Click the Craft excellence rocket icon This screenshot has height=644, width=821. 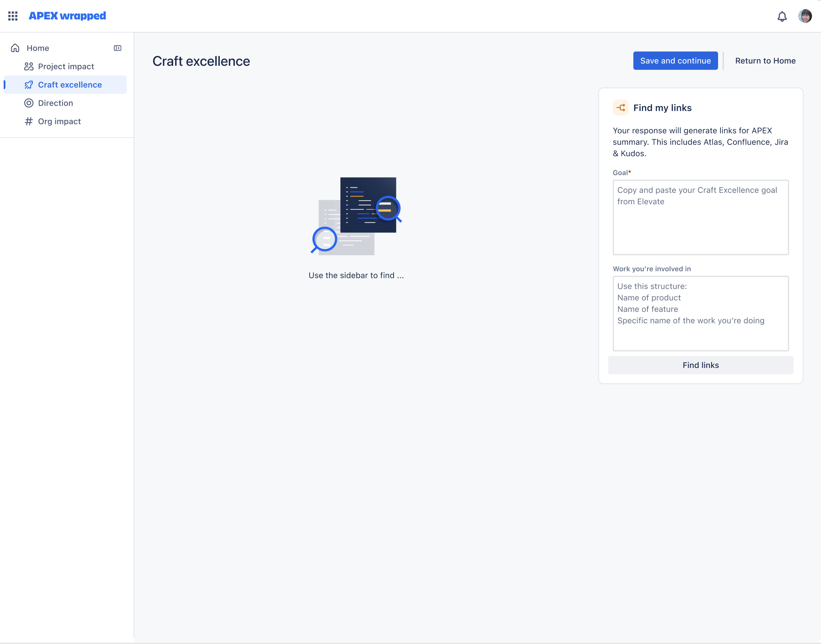point(29,85)
